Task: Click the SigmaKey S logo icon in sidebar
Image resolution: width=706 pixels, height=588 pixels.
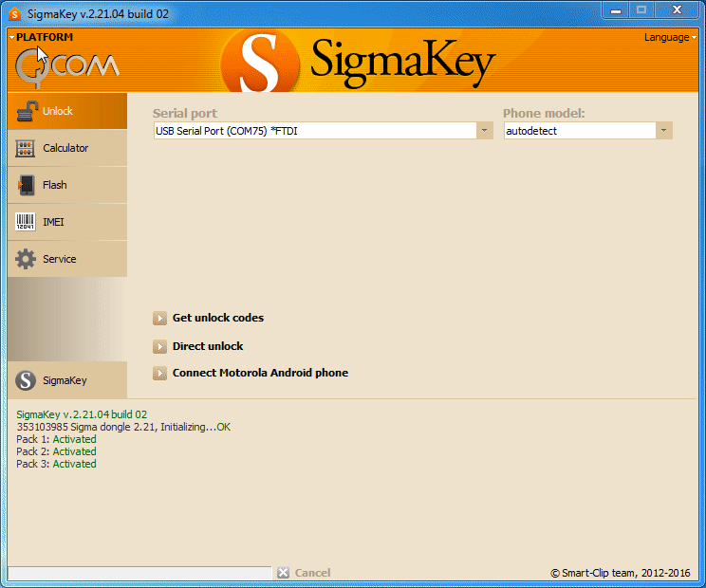Action: coord(26,380)
